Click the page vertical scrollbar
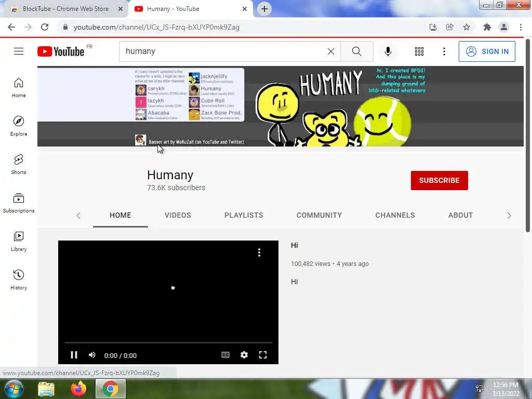 tap(528, 136)
